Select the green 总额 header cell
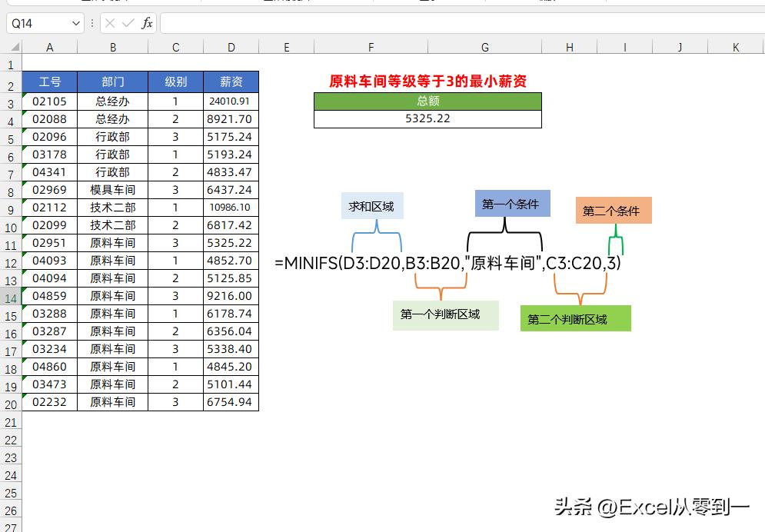 [427, 100]
